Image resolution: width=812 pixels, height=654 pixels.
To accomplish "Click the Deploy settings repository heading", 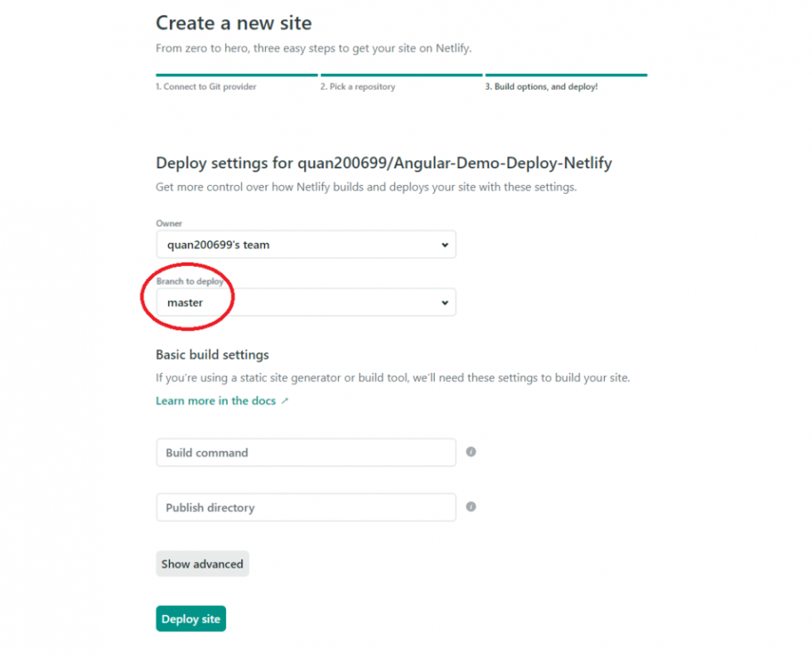I will (384, 162).
